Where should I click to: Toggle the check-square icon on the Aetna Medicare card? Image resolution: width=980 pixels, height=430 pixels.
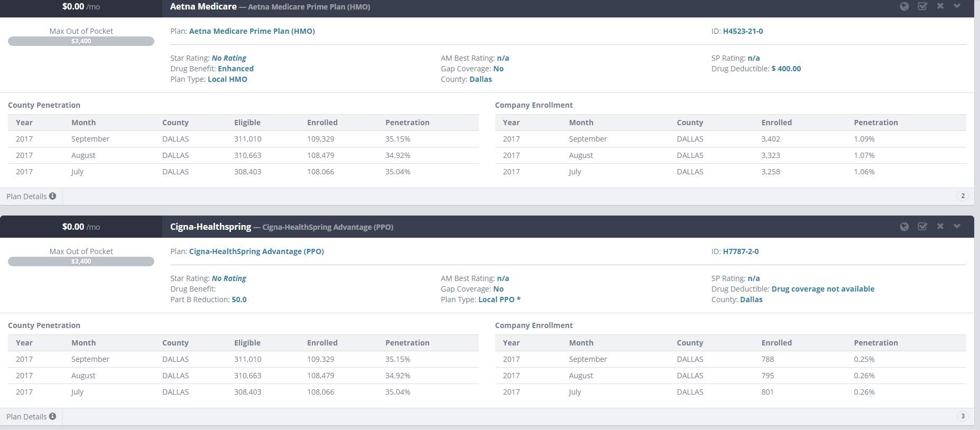tap(922, 6)
